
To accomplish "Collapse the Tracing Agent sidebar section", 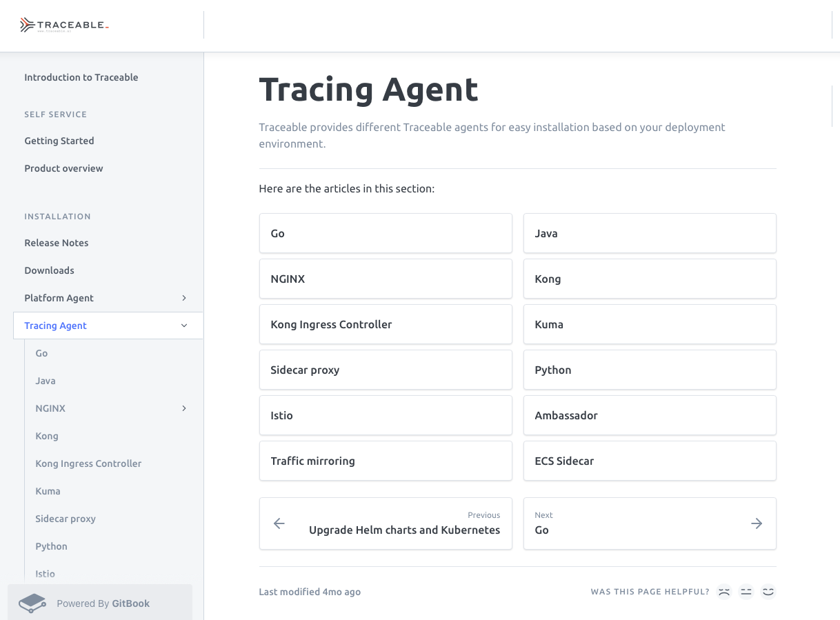I will click(184, 326).
